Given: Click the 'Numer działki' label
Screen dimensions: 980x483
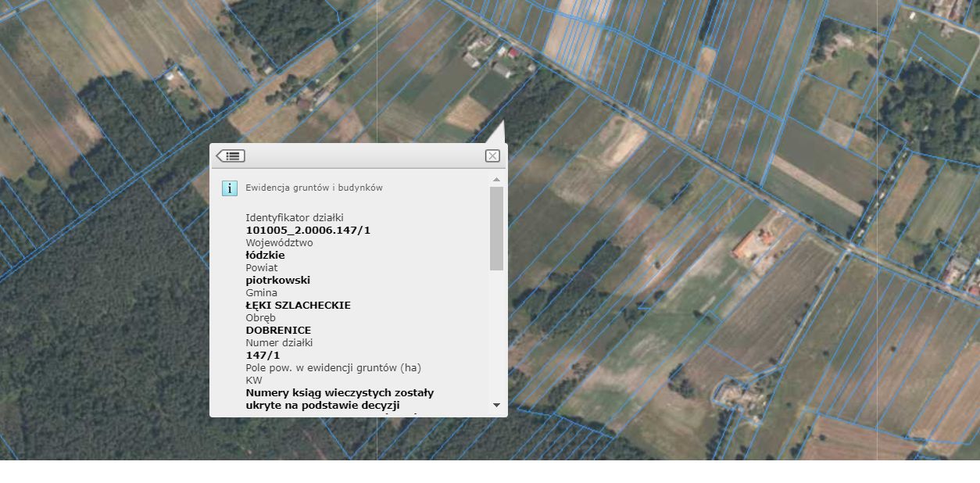Looking at the screenshot, I should coord(279,342).
